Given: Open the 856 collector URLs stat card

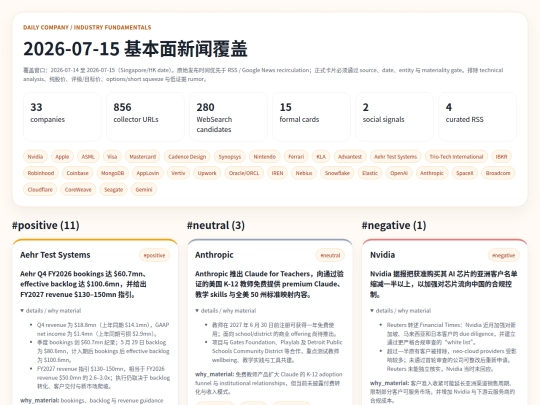Looking at the screenshot, I should (x=145, y=117).
